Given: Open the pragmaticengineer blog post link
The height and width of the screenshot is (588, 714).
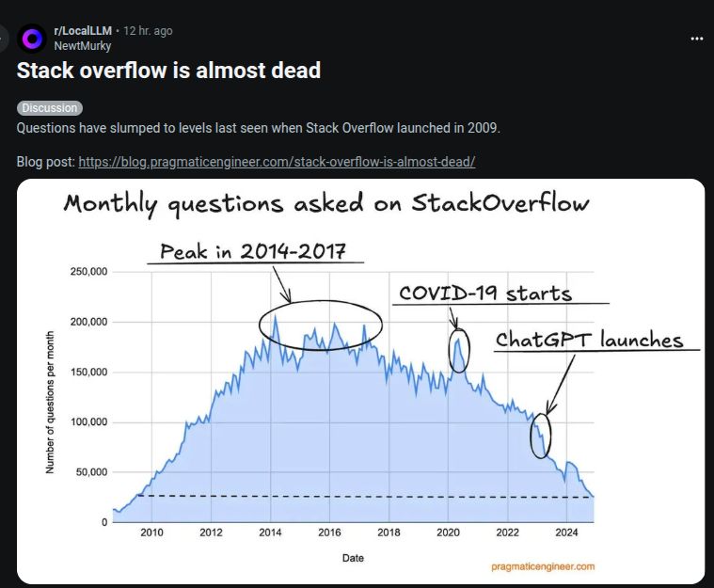Looking at the screenshot, I should (277, 162).
